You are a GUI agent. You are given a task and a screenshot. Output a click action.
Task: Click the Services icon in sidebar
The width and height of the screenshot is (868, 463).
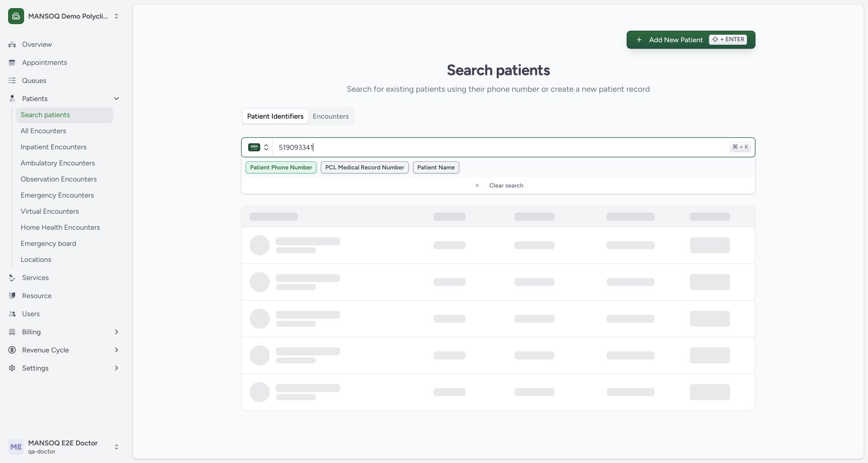click(12, 277)
